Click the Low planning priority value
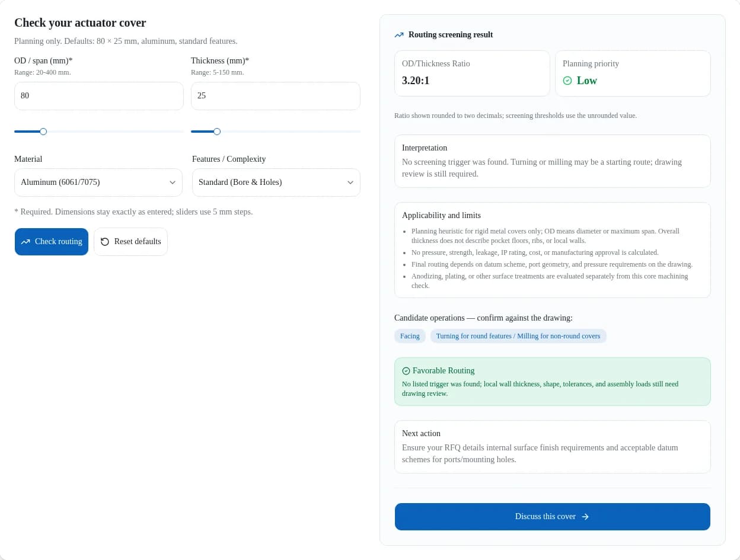 [x=587, y=81]
